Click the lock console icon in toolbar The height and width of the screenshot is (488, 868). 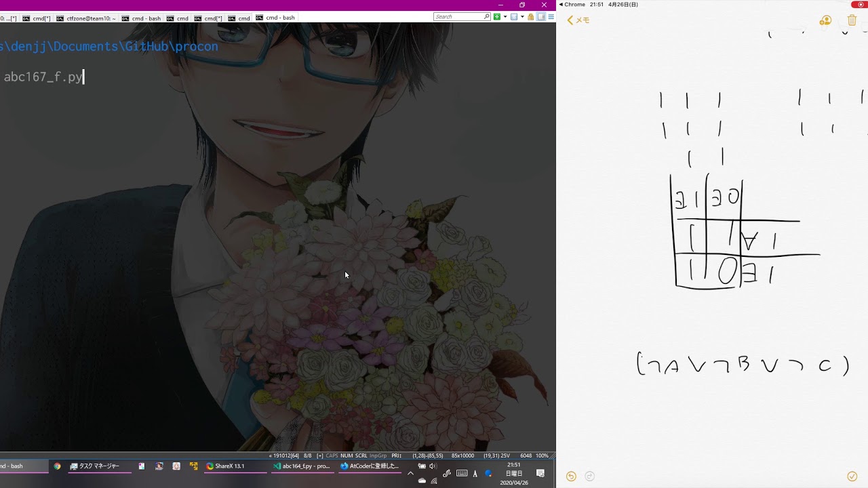[x=531, y=17]
